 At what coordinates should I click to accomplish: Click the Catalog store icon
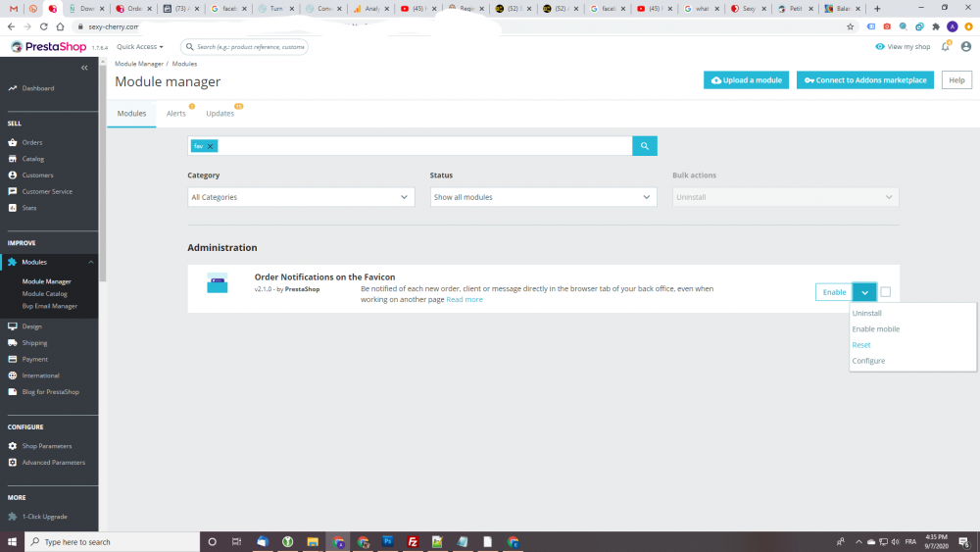pos(13,159)
